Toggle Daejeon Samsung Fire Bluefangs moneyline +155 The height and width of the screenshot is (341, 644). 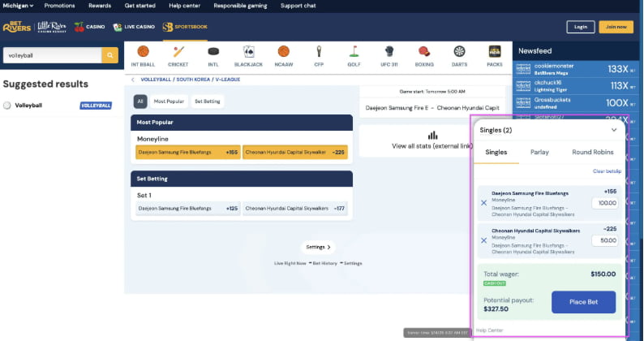(x=188, y=152)
